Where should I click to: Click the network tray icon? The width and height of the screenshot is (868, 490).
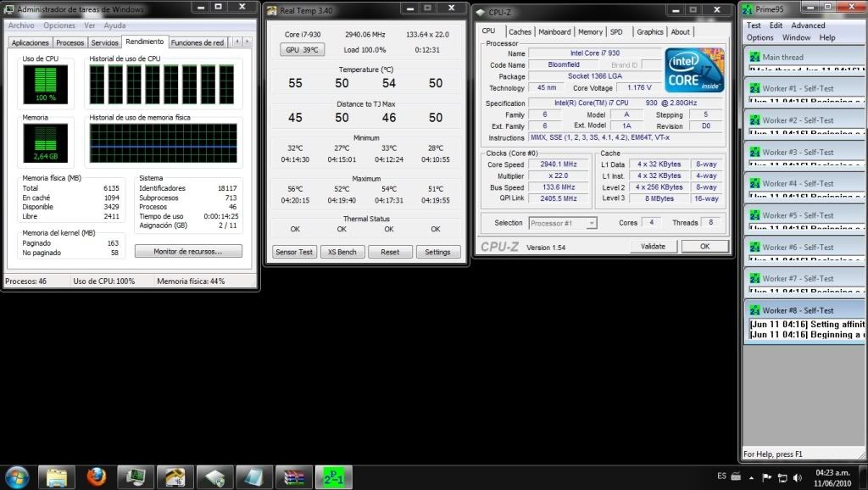(782, 478)
